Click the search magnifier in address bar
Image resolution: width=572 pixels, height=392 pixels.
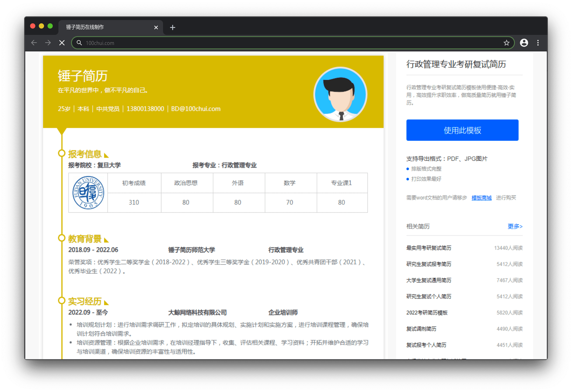pos(79,43)
